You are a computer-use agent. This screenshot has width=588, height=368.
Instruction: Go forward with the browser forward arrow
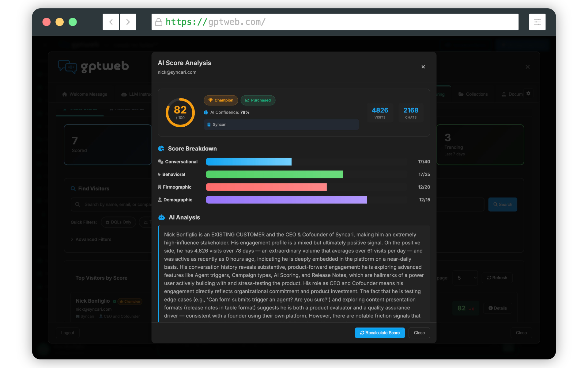[128, 22]
